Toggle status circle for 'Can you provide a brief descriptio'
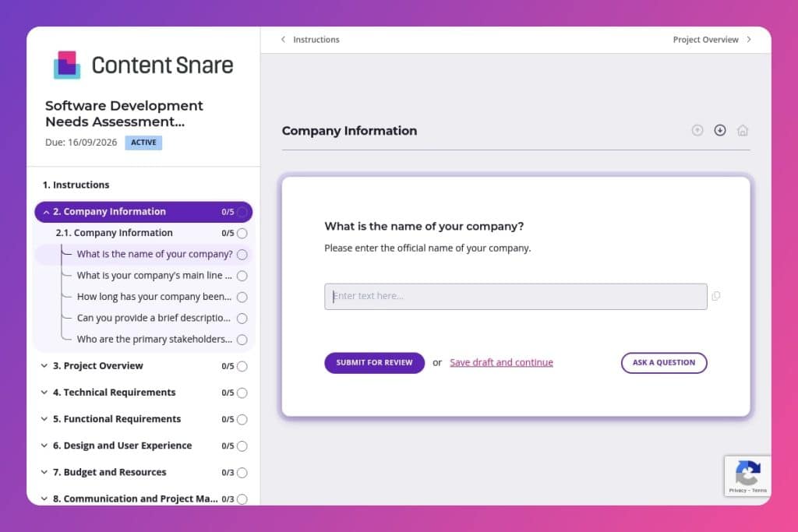798x532 pixels. pos(242,319)
